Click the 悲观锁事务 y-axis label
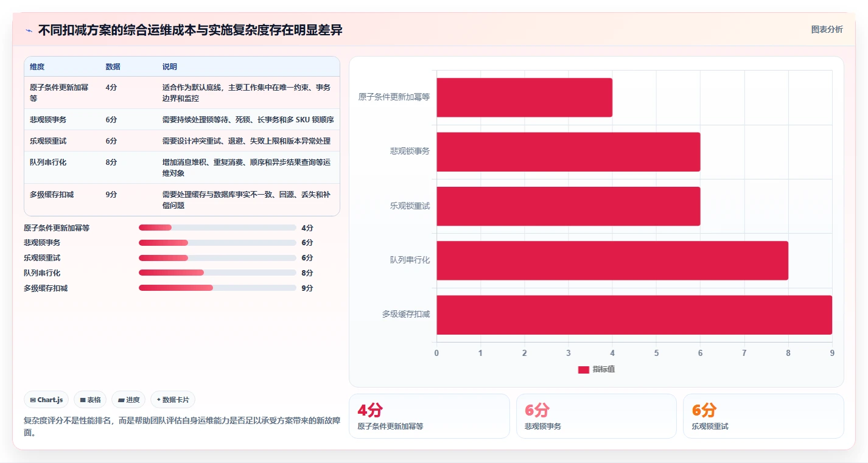The image size is (868, 463). pyautogui.click(x=410, y=151)
